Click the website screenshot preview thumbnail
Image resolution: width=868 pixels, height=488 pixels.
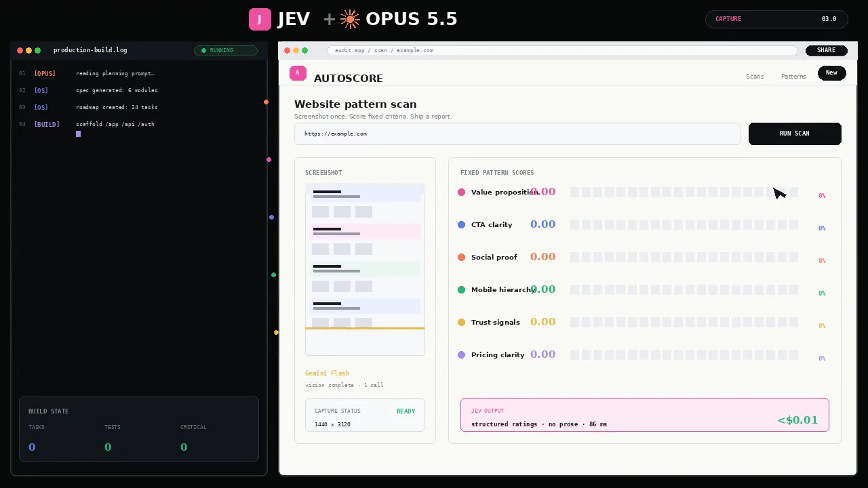(x=365, y=269)
